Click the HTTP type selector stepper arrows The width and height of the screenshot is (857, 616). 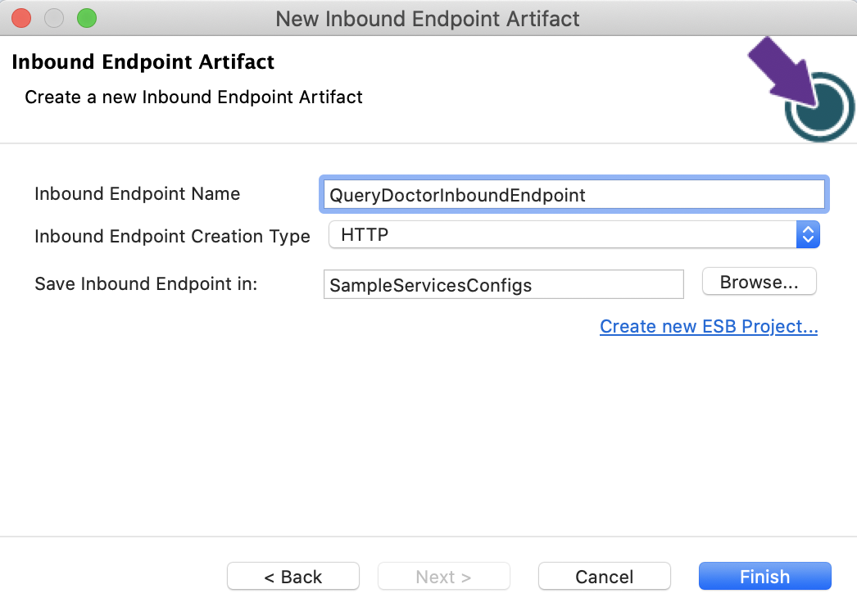(808, 234)
